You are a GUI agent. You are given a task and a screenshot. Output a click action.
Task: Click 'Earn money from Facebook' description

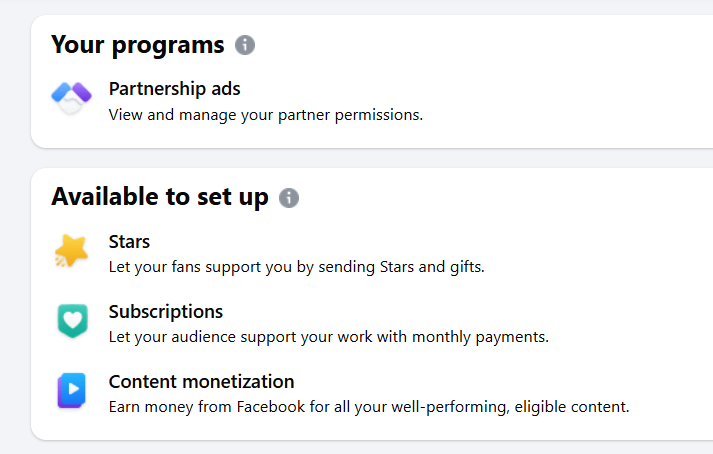point(368,407)
